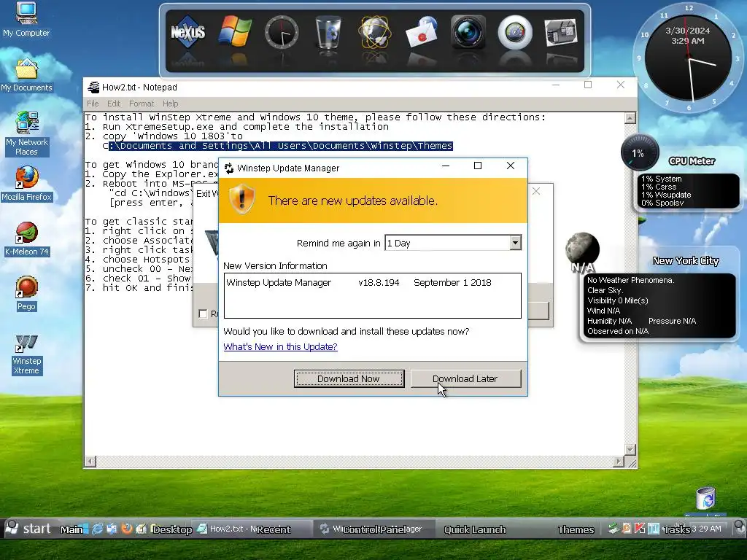Viewport: 747px width, 560px height.
Task: Click Notepad vertical scrollbar up arrow
Action: click(630, 118)
